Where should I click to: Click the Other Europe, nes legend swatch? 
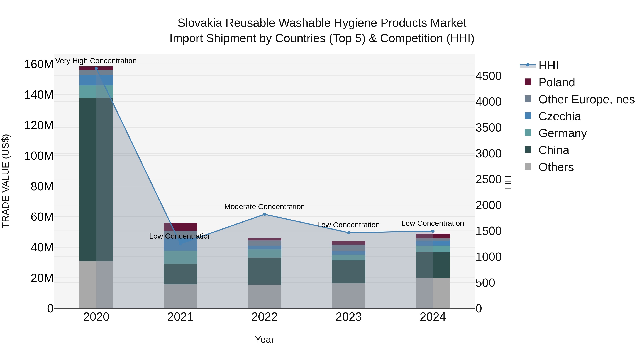528,99
